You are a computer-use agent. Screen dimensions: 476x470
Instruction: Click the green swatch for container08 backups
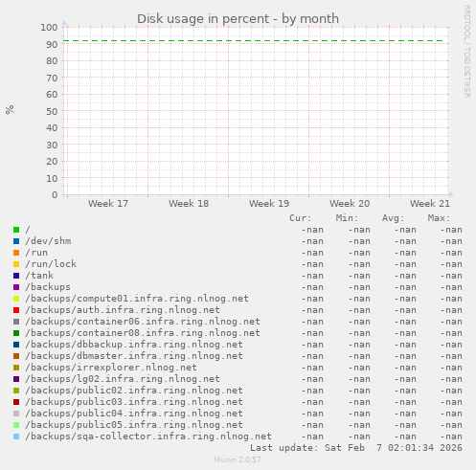click(16, 333)
